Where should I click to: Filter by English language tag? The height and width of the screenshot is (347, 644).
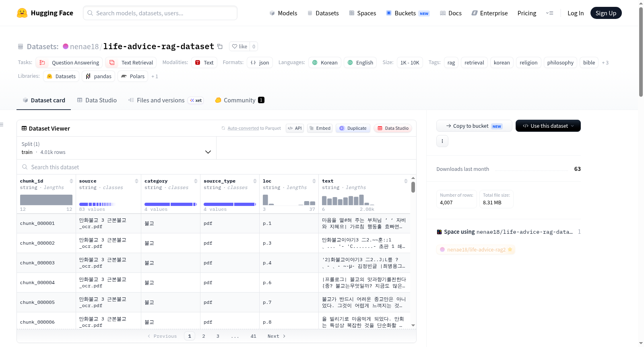pyautogui.click(x=360, y=62)
